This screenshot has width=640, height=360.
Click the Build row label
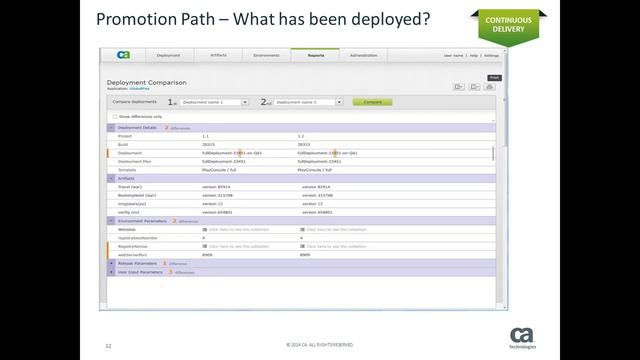pos(123,144)
